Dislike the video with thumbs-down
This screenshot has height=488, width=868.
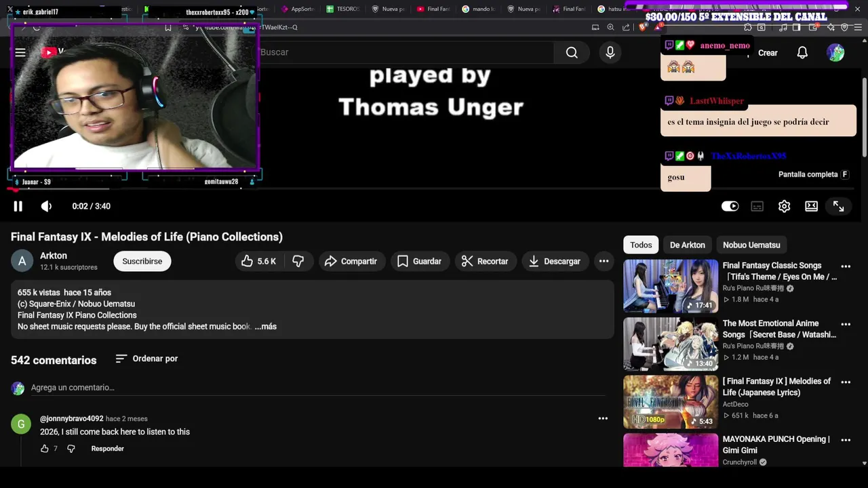298,261
